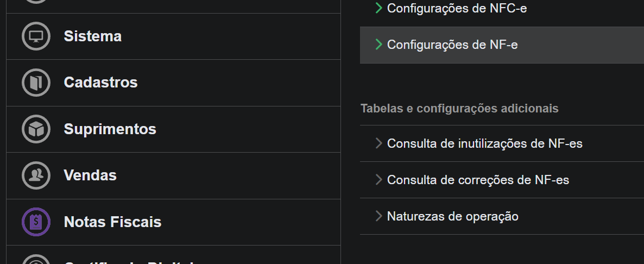Image resolution: width=644 pixels, height=264 pixels.
Task: Click the green chevron beside Configurações de NF-e
Action: (x=378, y=45)
